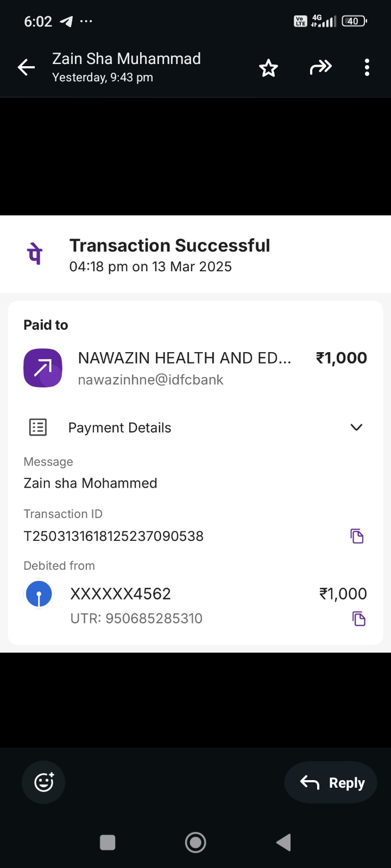The image size is (391, 868).
Task: Tap the back arrow icon
Action: 26,67
